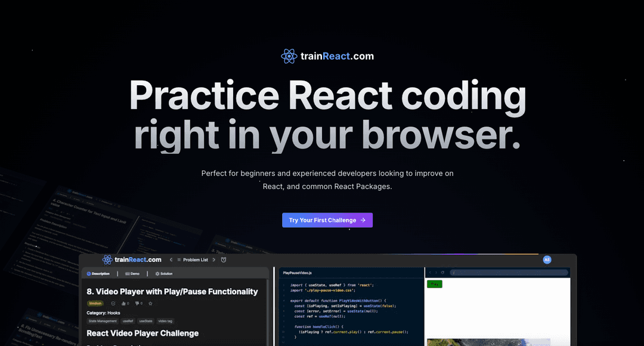Click the preview browser URL bar
The width and height of the screenshot is (644, 346).
pyautogui.click(x=509, y=273)
